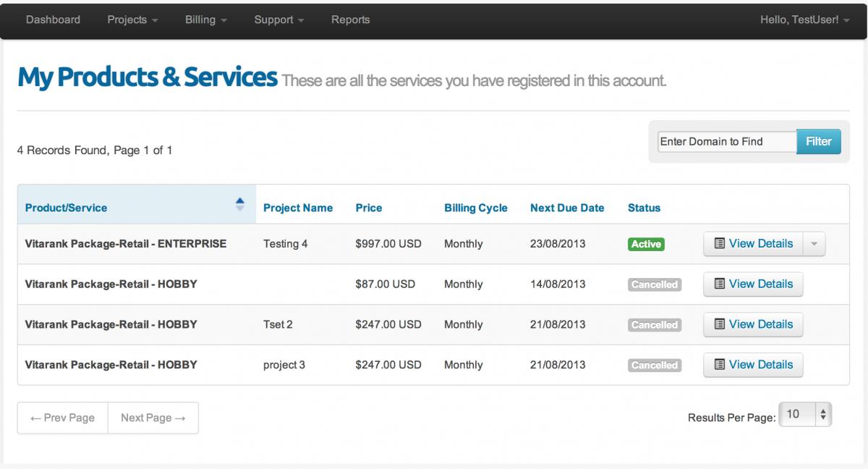The width and height of the screenshot is (868, 469).
Task: Expand the Billing menu
Action: pos(206,20)
